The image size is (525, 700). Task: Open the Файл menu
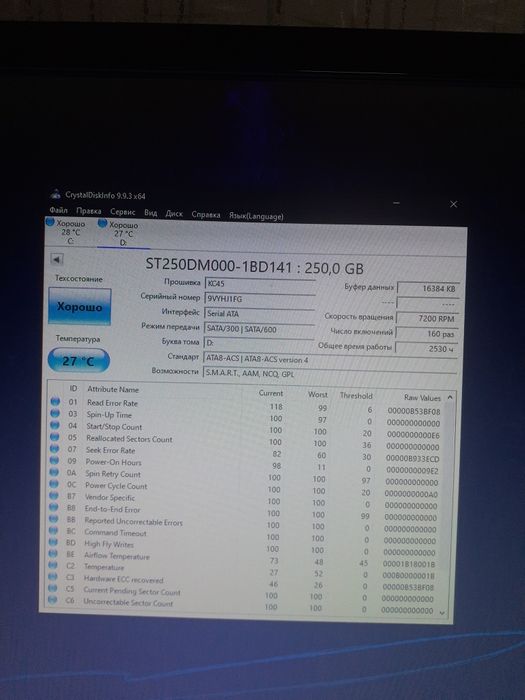(58, 209)
